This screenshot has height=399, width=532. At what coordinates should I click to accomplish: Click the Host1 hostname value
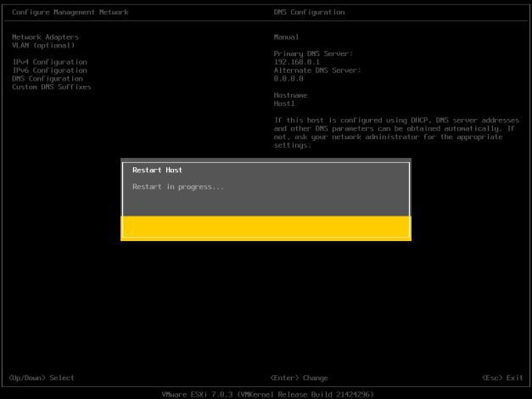pyautogui.click(x=284, y=104)
